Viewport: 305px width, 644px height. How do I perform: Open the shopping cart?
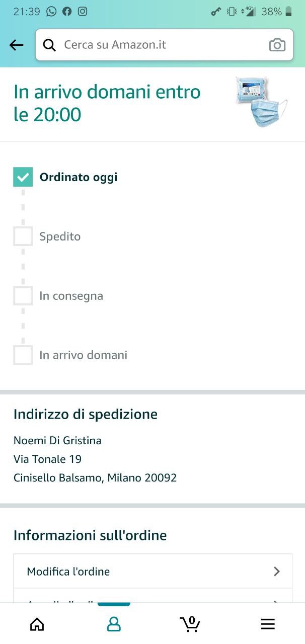pos(190,624)
